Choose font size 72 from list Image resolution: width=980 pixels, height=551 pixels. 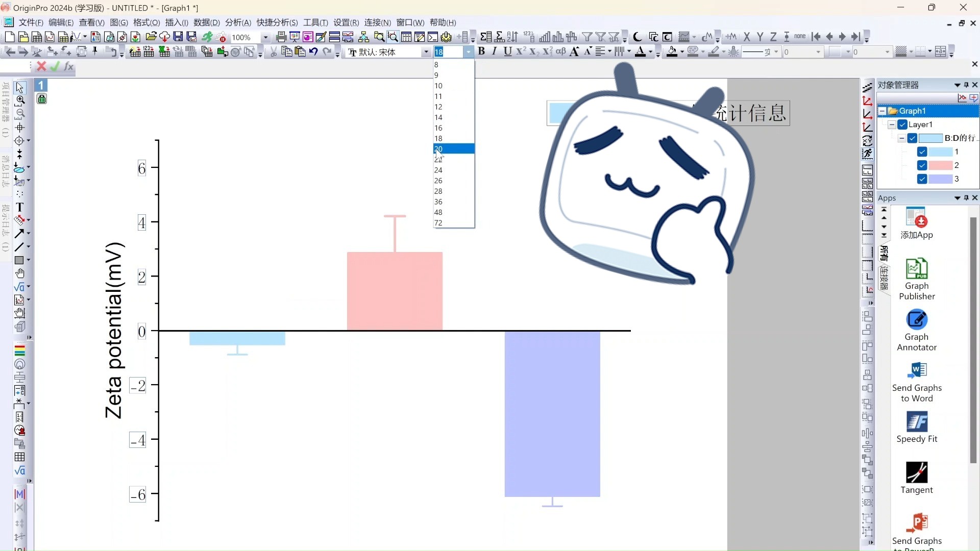point(454,223)
